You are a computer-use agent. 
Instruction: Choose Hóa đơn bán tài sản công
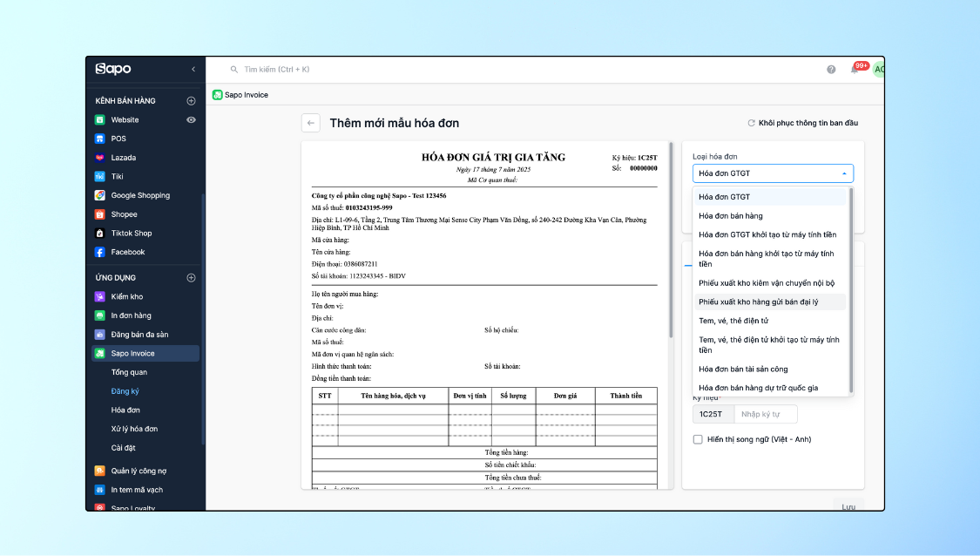click(769, 369)
